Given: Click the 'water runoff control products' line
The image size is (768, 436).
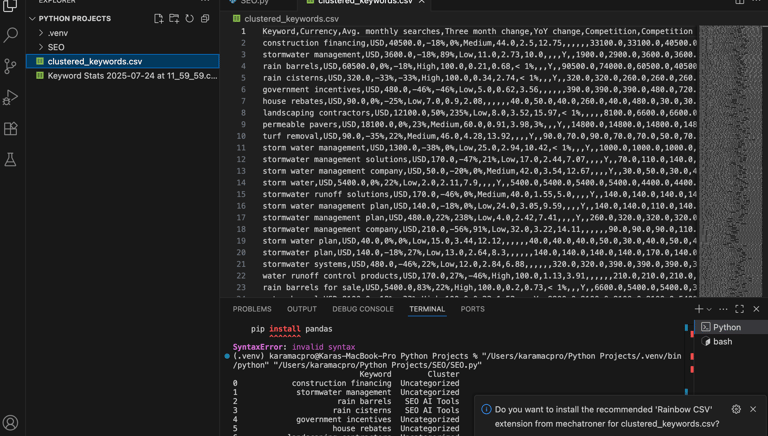Looking at the screenshot, I should pos(480,276).
